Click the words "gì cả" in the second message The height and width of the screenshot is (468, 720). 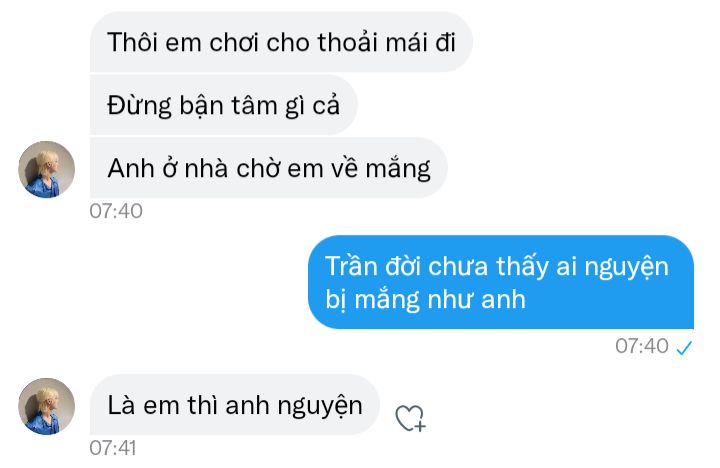312,106
